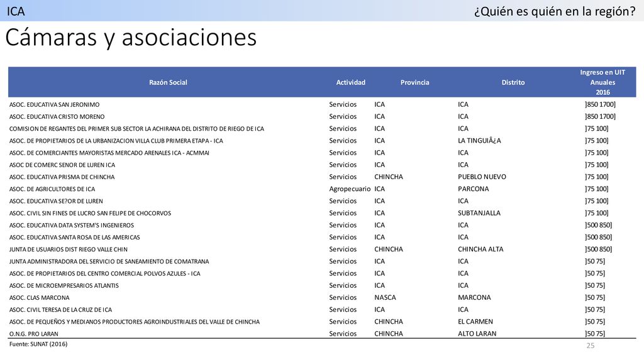Click the 'Fuente: SUNAT (2016)' footnote
Viewport: 644px width, 362px height.
click(x=38, y=344)
